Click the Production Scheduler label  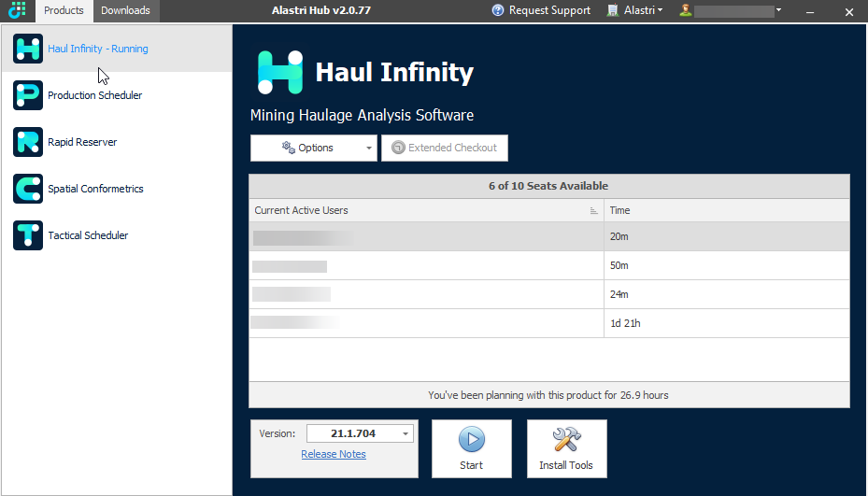94,95
